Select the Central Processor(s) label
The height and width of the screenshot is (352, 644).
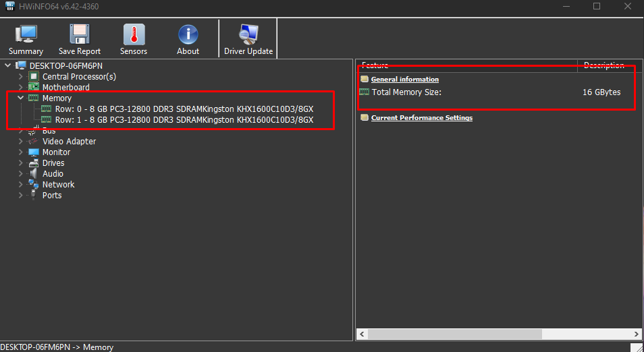click(x=79, y=77)
